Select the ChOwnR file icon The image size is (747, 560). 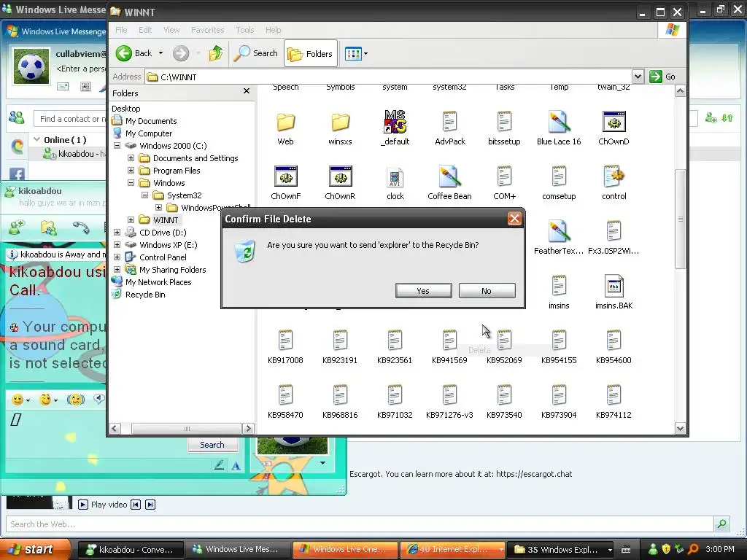(340, 176)
